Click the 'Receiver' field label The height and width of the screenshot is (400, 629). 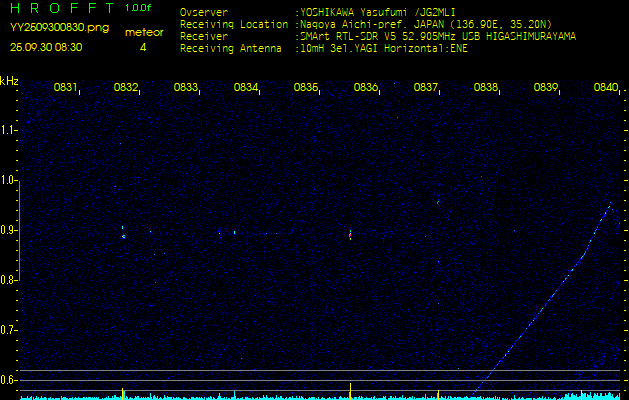pyautogui.click(x=204, y=37)
